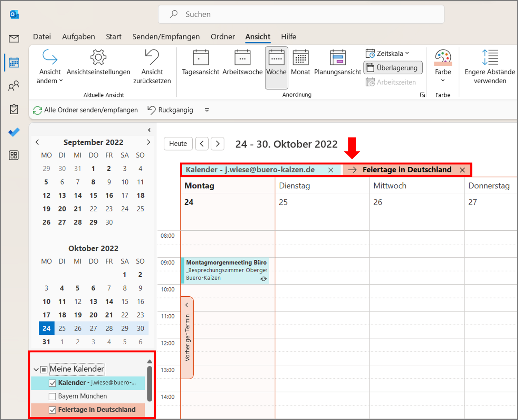This screenshot has width=518, height=420.
Task: Click the Heute button
Action: click(178, 144)
